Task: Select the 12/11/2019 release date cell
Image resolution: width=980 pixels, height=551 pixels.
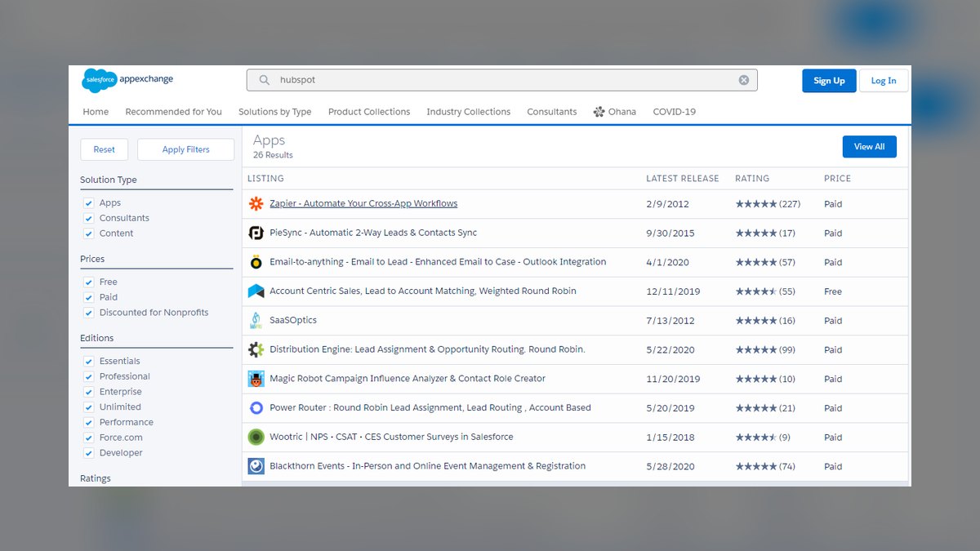Action: pos(673,291)
